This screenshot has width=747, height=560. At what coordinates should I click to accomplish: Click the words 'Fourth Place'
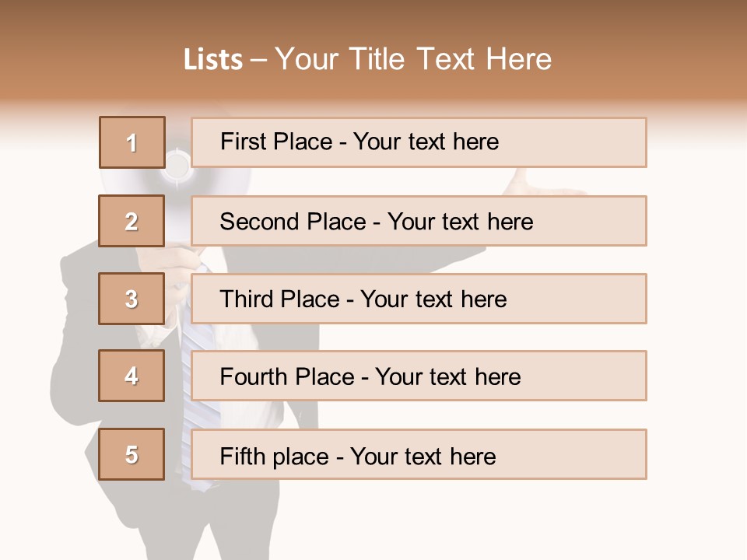[x=287, y=376]
